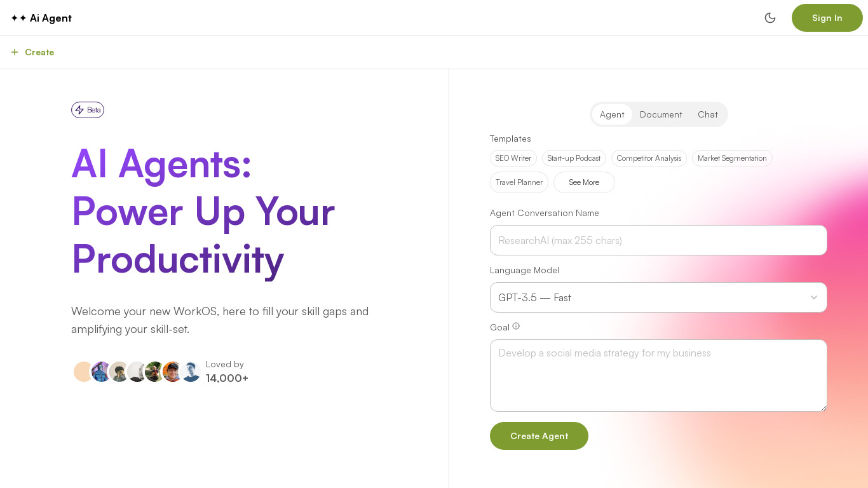Image resolution: width=868 pixels, height=488 pixels.
Task: Click the last avatar in the row
Action: (x=191, y=372)
